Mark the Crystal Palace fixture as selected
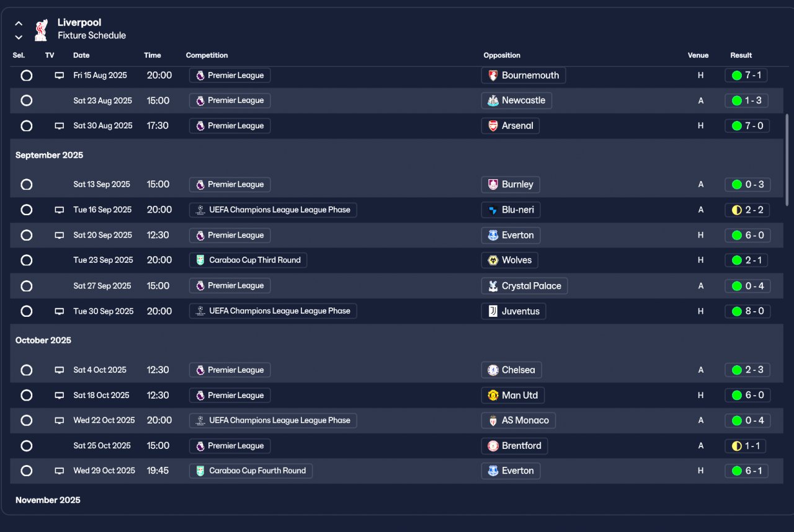The image size is (794, 532). [26, 286]
